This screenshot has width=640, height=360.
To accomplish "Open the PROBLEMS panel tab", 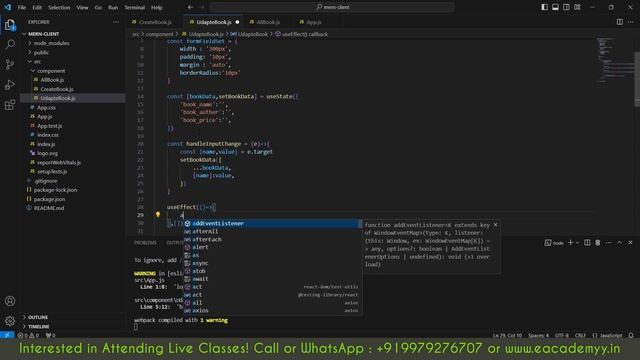I will click(x=145, y=242).
